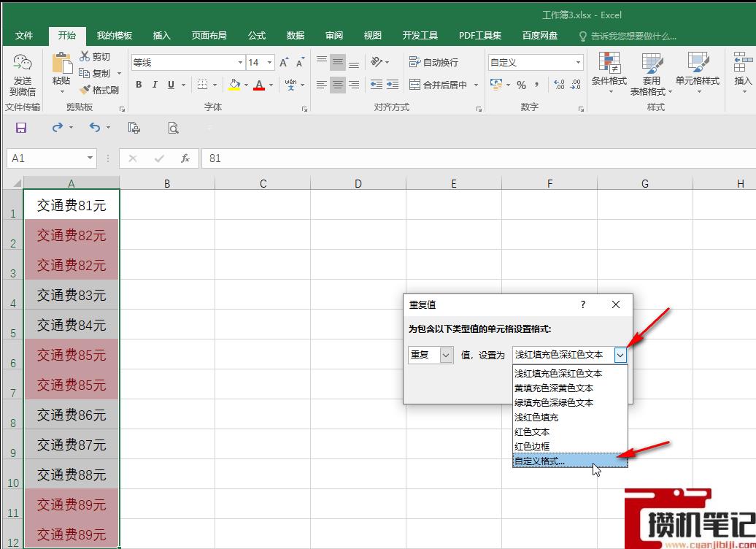Open Conditional Formatting menu
The width and height of the screenshot is (756, 549).
[609, 73]
